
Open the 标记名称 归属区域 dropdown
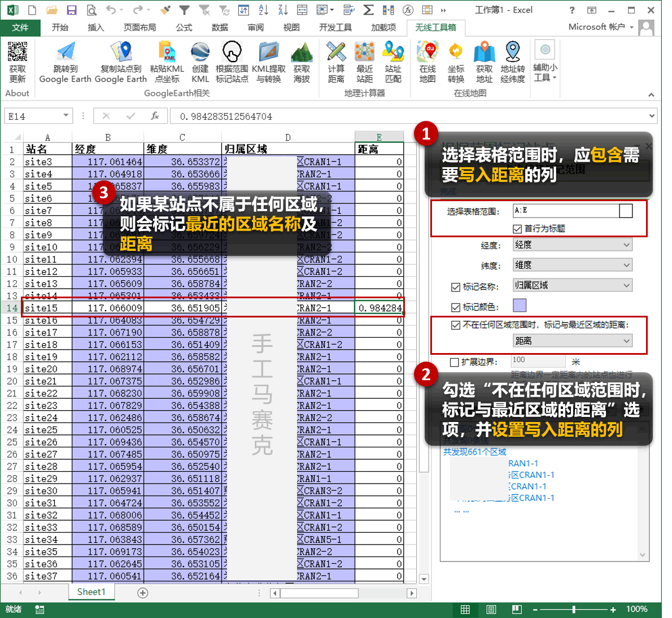pyautogui.click(x=572, y=285)
